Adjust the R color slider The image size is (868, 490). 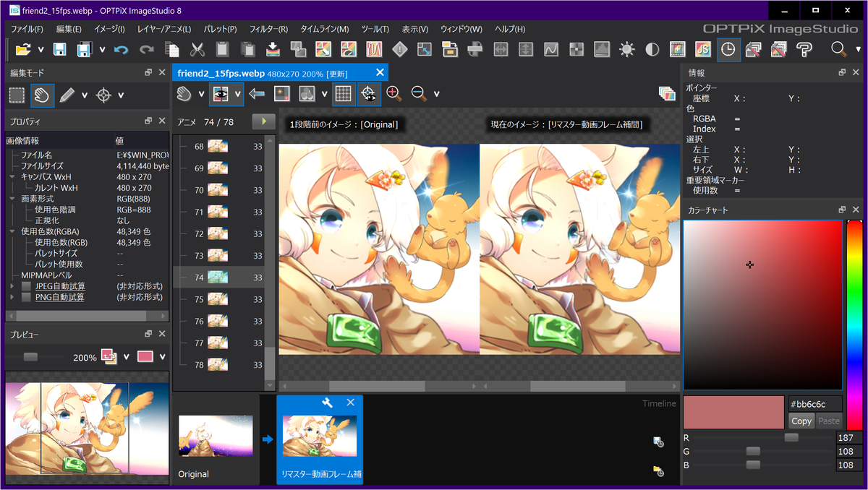click(x=792, y=438)
